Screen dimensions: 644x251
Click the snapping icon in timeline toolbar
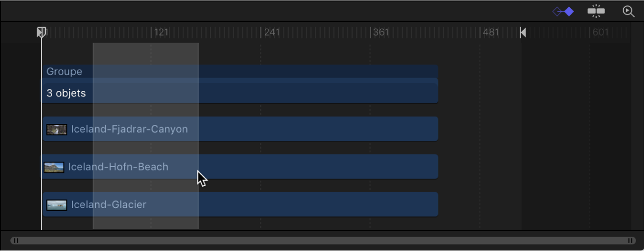(596, 11)
